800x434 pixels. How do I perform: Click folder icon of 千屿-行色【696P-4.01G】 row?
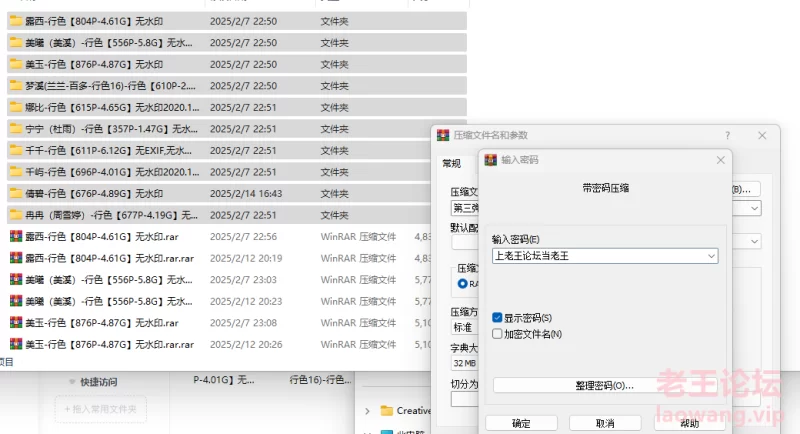pyautogui.click(x=16, y=171)
